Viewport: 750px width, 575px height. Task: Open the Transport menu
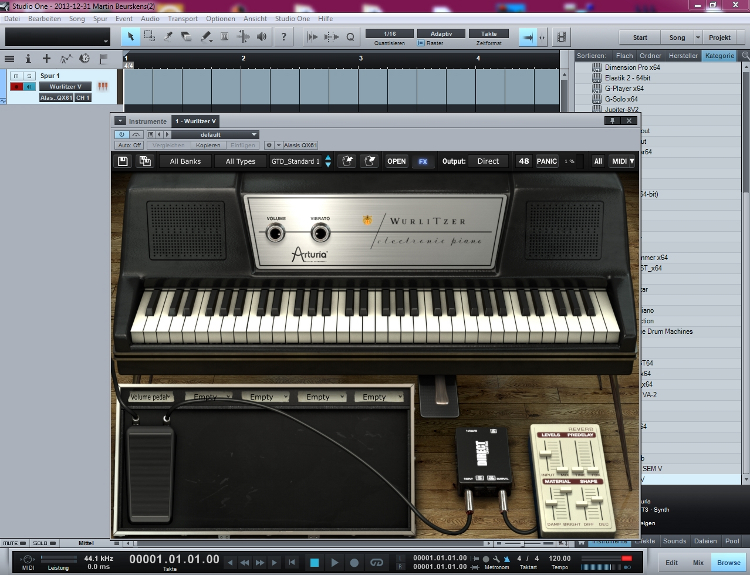pyautogui.click(x=183, y=19)
